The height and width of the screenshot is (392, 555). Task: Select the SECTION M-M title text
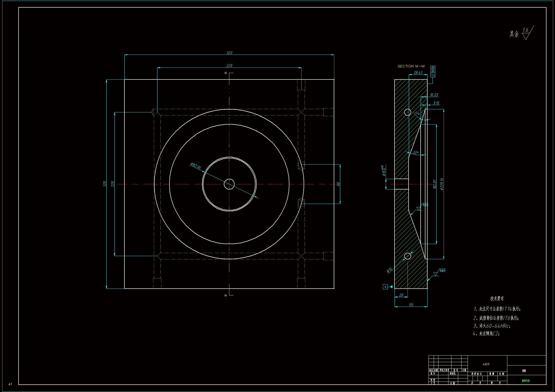point(411,66)
